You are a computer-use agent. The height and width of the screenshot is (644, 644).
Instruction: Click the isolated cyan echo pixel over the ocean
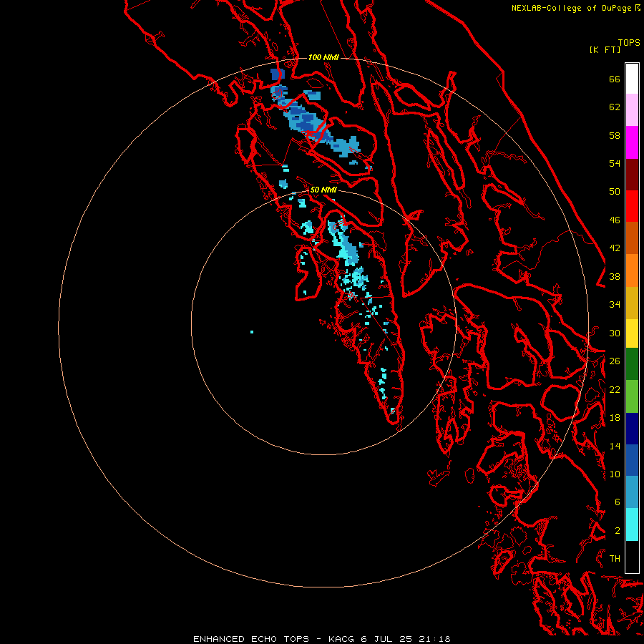[252, 332]
